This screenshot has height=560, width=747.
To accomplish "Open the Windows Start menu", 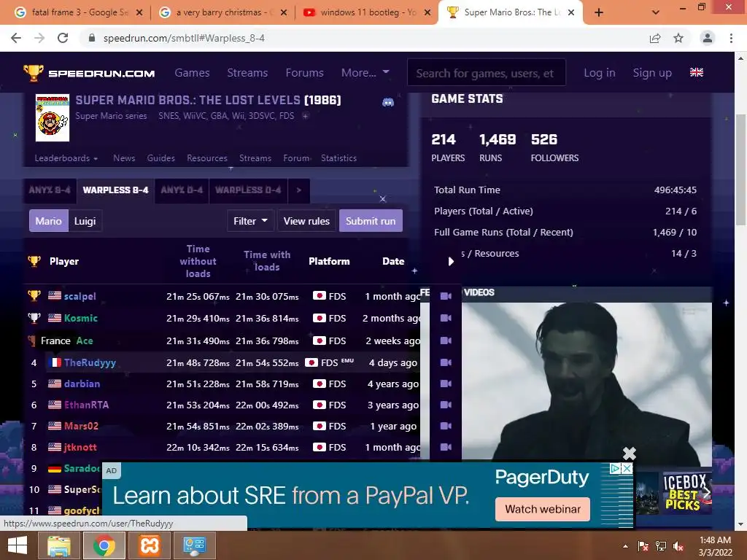I will (x=18, y=545).
